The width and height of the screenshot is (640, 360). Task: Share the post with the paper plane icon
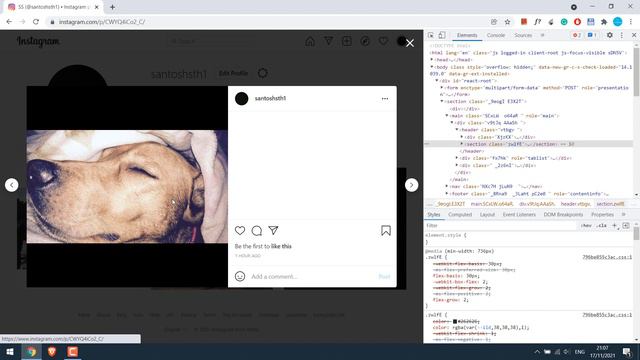click(x=273, y=231)
